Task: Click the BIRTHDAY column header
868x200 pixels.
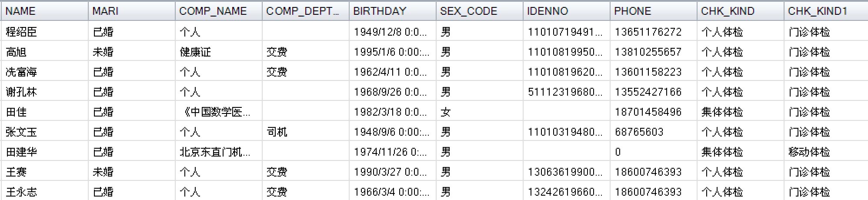Action: pos(392,11)
